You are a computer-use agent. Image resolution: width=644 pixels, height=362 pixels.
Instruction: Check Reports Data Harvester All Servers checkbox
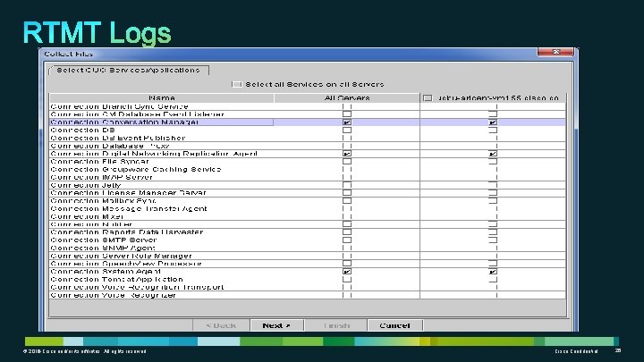pyautogui.click(x=347, y=232)
